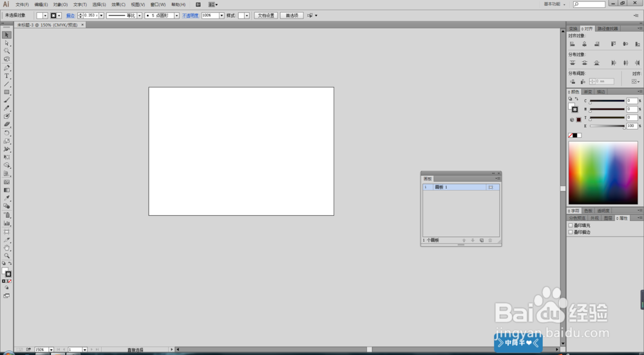
Task: Click horizontal align center icon
Action: 585,44
